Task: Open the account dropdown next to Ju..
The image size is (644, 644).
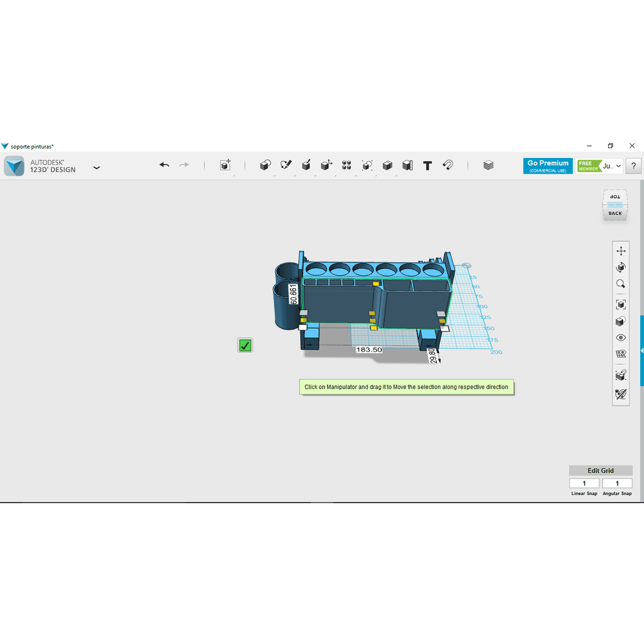Action: pyautogui.click(x=619, y=166)
